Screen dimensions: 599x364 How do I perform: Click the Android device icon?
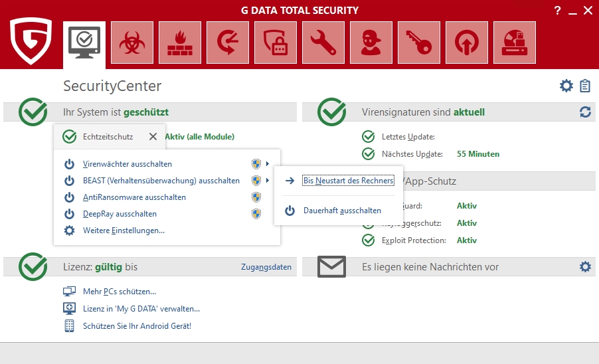coord(69,325)
